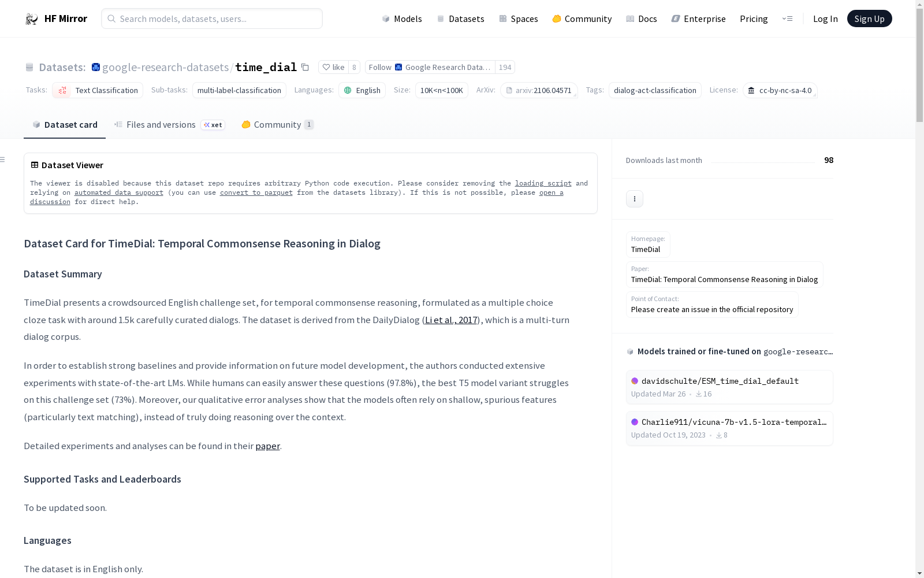Open the TimeDial homepage link
This screenshot has width=924, height=578.
pos(648,244)
